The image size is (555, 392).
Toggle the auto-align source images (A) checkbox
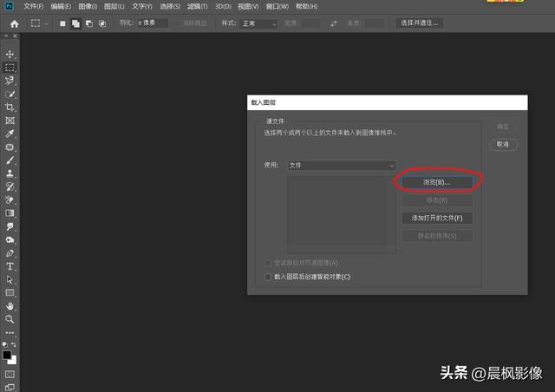coord(268,263)
